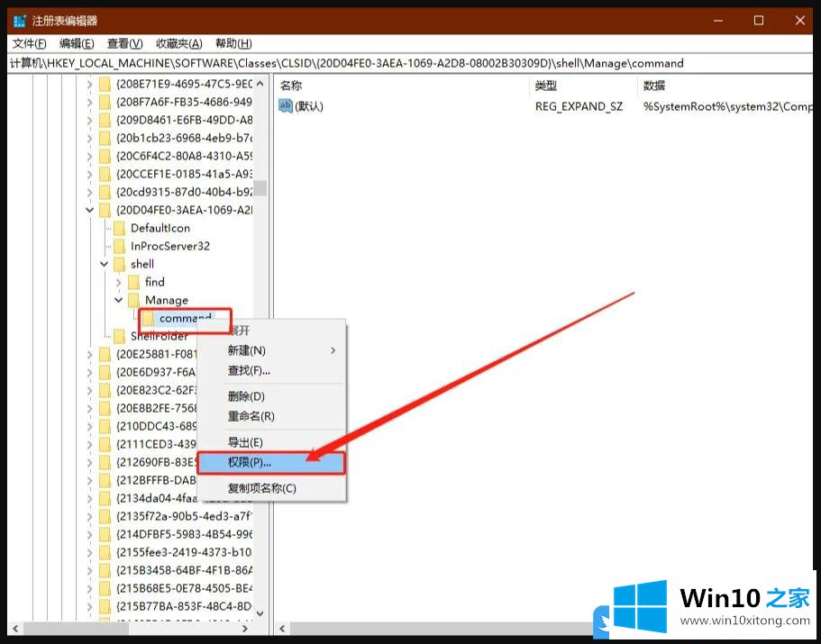Click the ShellFolder key folder icon
Image resolution: width=821 pixels, height=644 pixels.
(119, 336)
